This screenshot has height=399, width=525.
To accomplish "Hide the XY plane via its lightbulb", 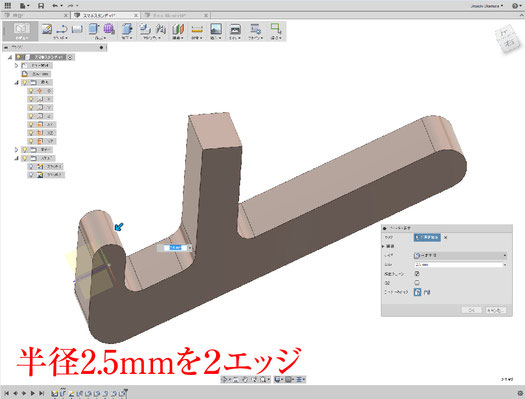I will point(31,125).
